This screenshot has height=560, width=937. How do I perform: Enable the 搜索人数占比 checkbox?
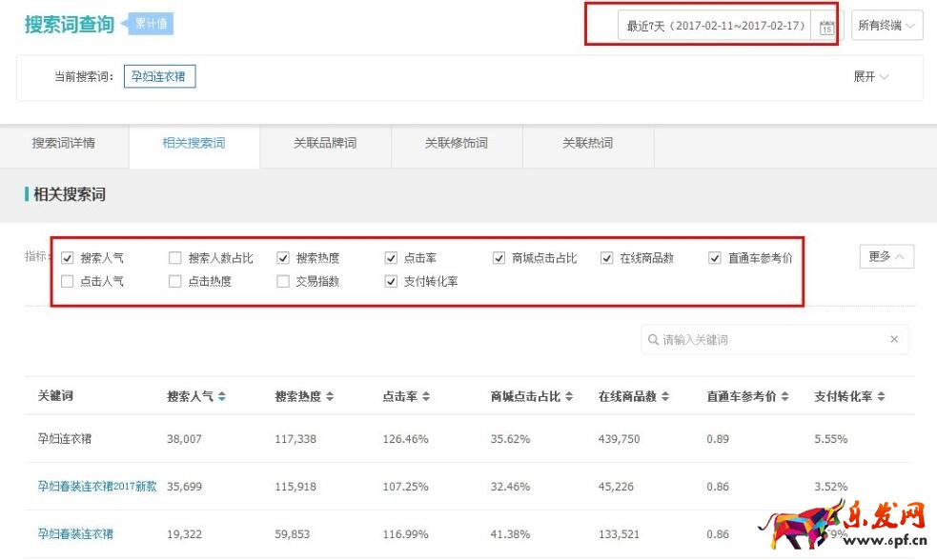click(175, 258)
